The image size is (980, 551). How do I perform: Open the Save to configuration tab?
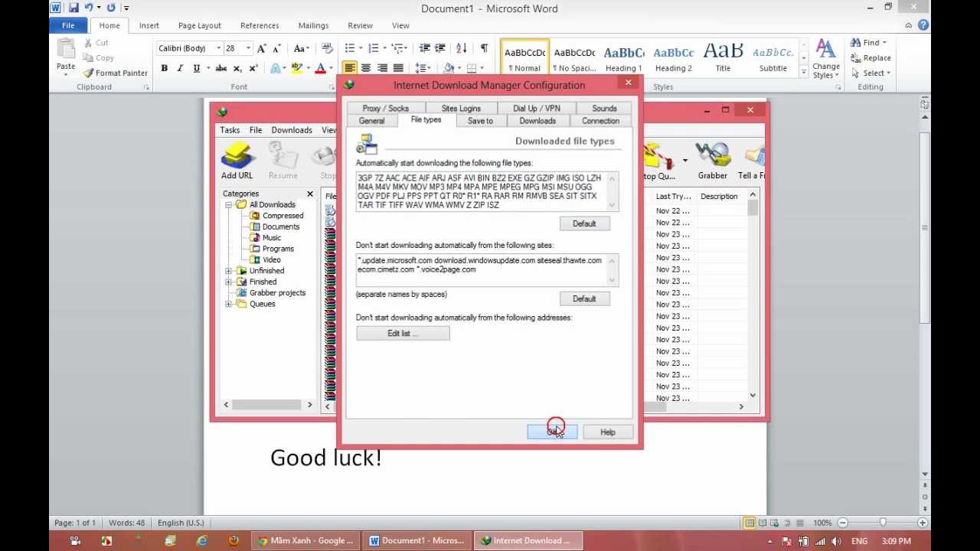[x=480, y=121]
